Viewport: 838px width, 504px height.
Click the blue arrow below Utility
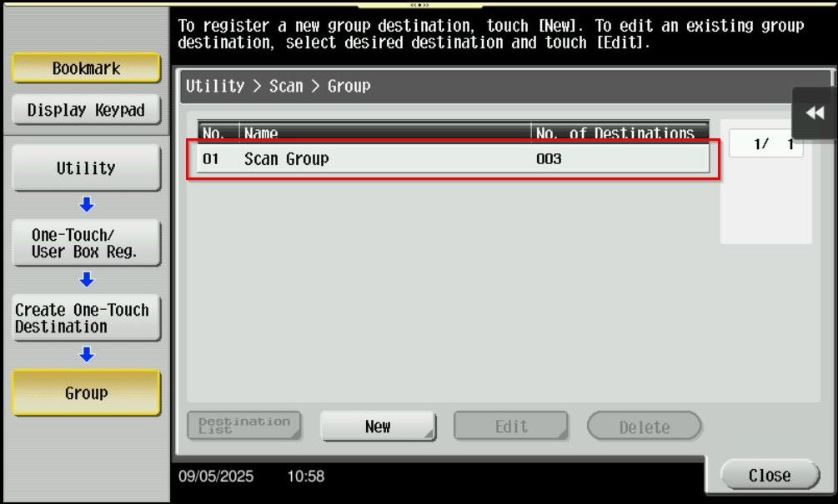point(87,205)
